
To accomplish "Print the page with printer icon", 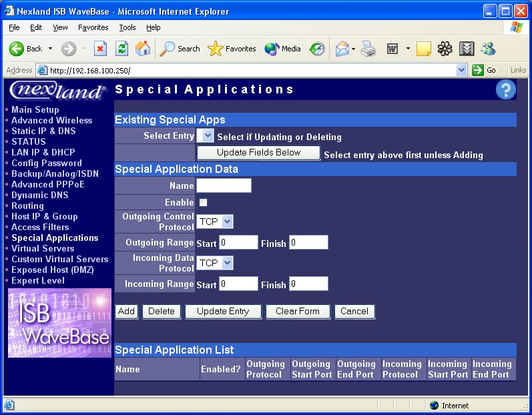I will pyautogui.click(x=368, y=49).
